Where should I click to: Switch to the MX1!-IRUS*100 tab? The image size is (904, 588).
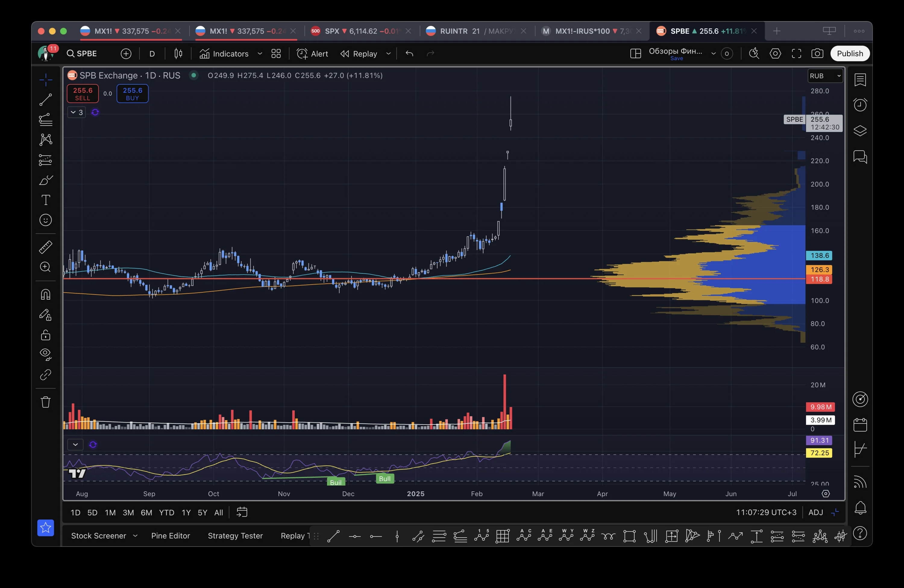[x=592, y=31]
